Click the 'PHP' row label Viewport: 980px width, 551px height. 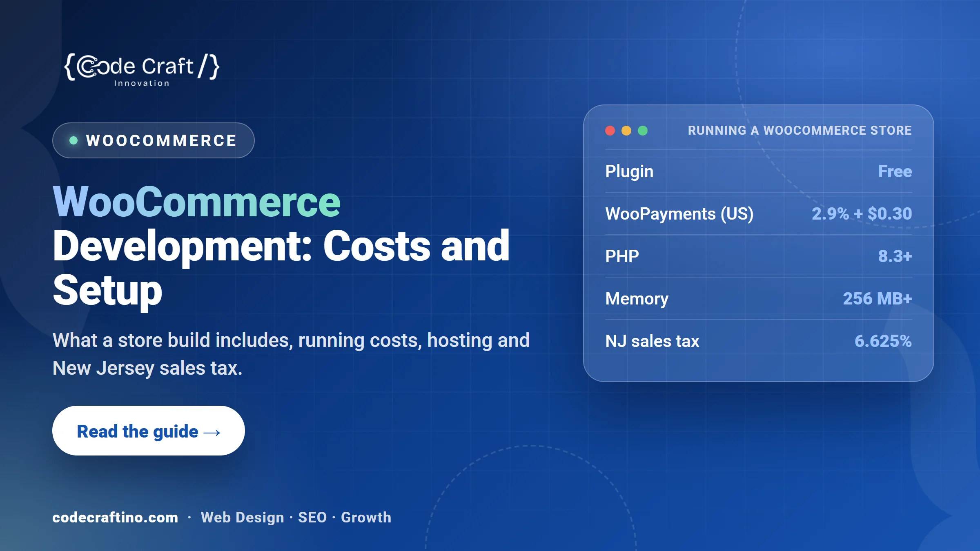point(622,256)
